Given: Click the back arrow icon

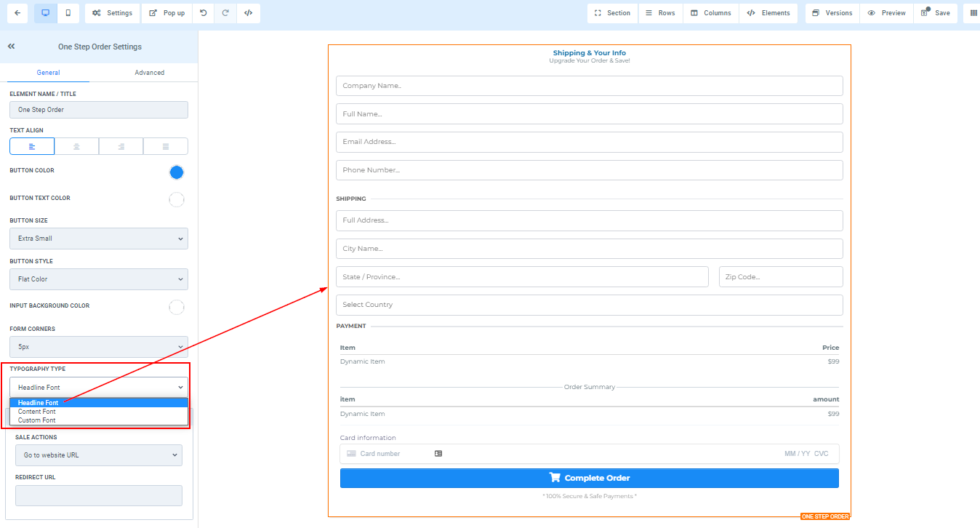Looking at the screenshot, I should click(17, 13).
